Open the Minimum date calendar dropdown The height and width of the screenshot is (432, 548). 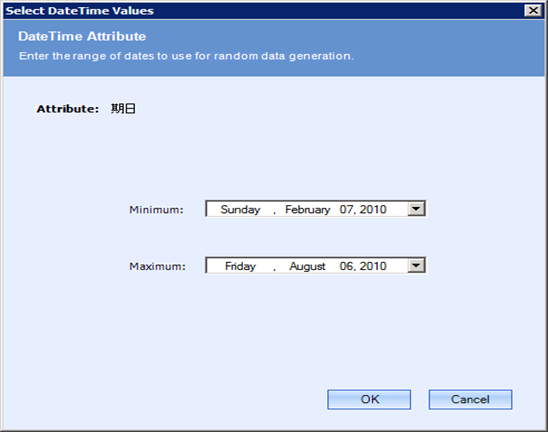[x=416, y=209]
